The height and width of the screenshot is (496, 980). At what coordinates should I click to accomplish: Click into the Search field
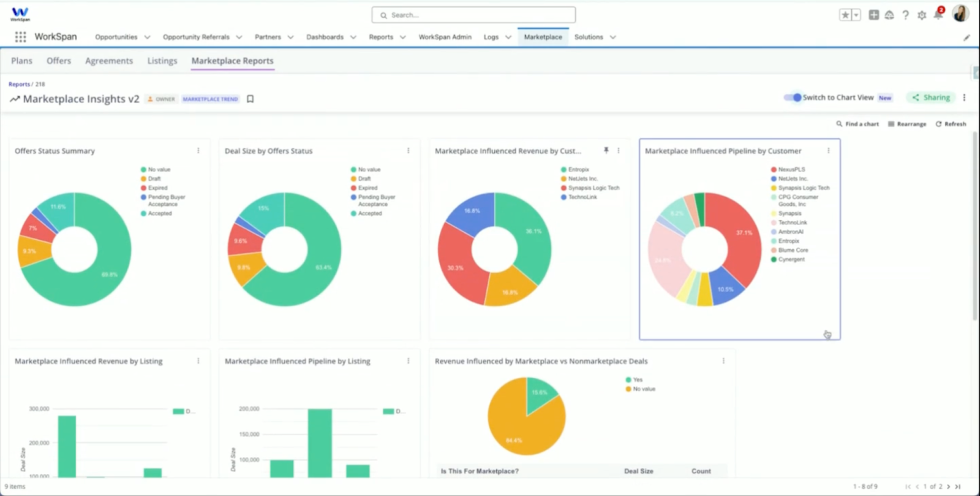[473, 15]
